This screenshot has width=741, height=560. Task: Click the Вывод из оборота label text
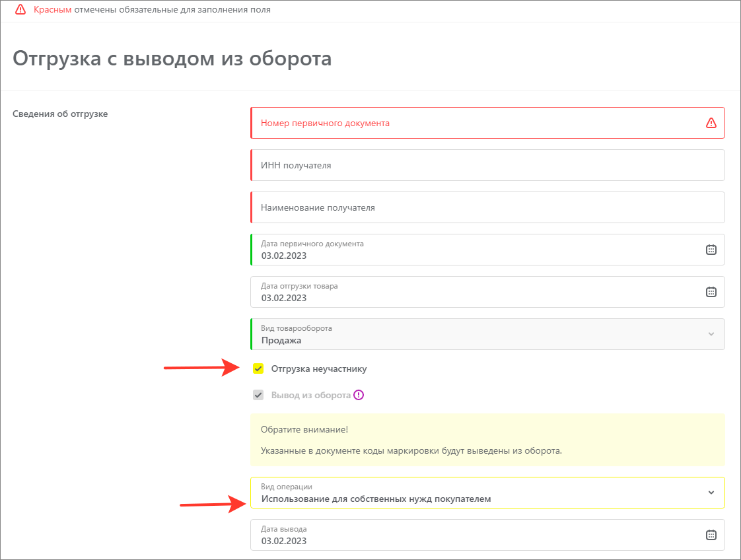311,395
